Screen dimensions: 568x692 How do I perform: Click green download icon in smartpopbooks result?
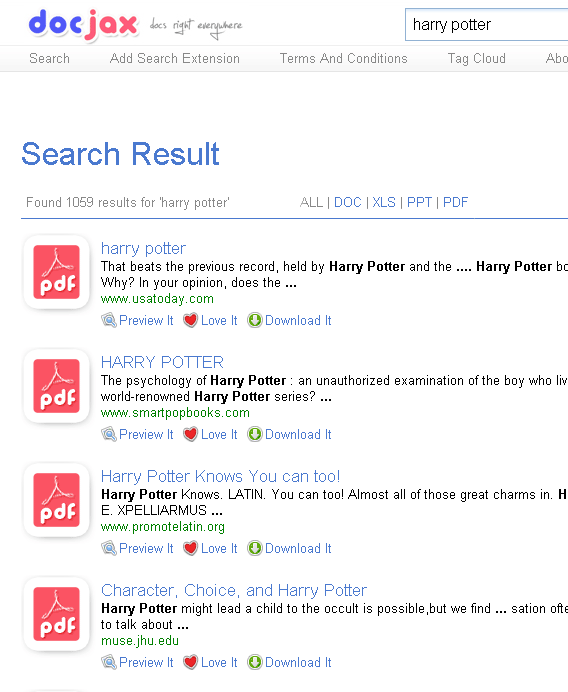click(x=255, y=434)
